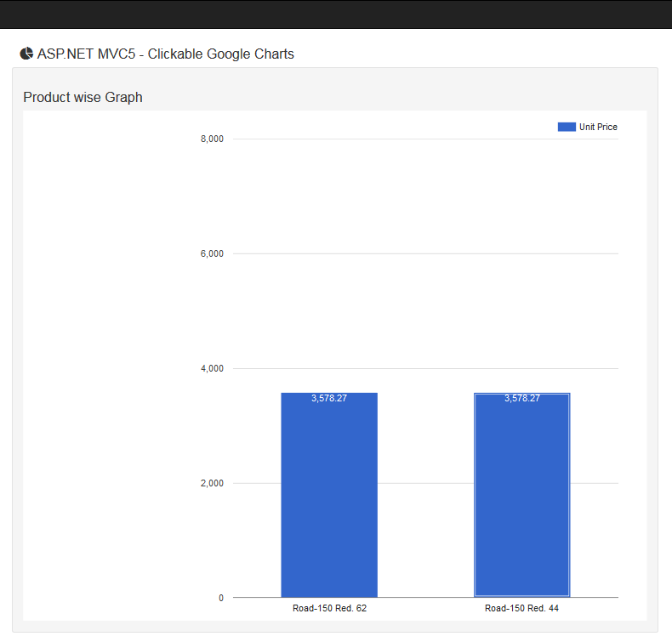This screenshot has width=672, height=642.
Task: Select the Road-150 Red. 44 bar
Action: pos(521,502)
